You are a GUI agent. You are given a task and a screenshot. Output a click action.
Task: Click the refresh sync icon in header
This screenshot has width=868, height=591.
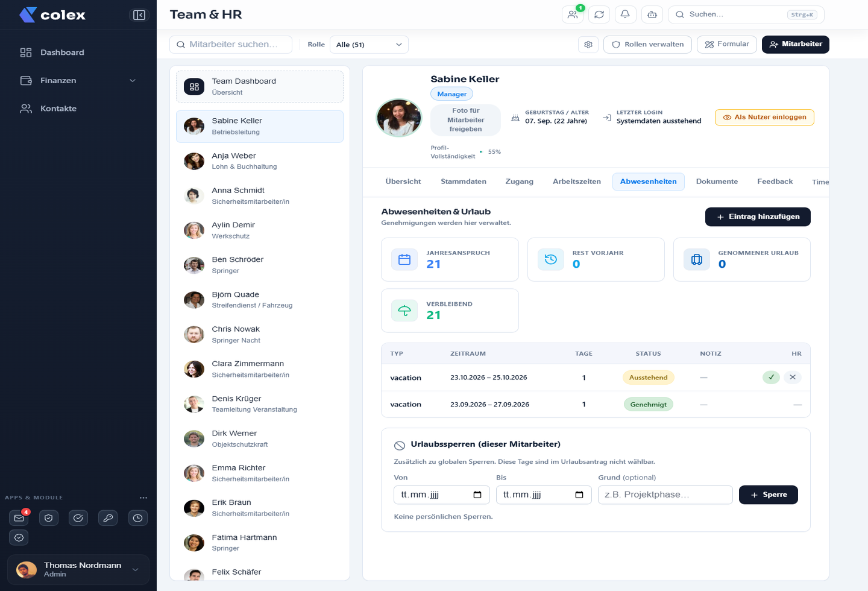599,14
